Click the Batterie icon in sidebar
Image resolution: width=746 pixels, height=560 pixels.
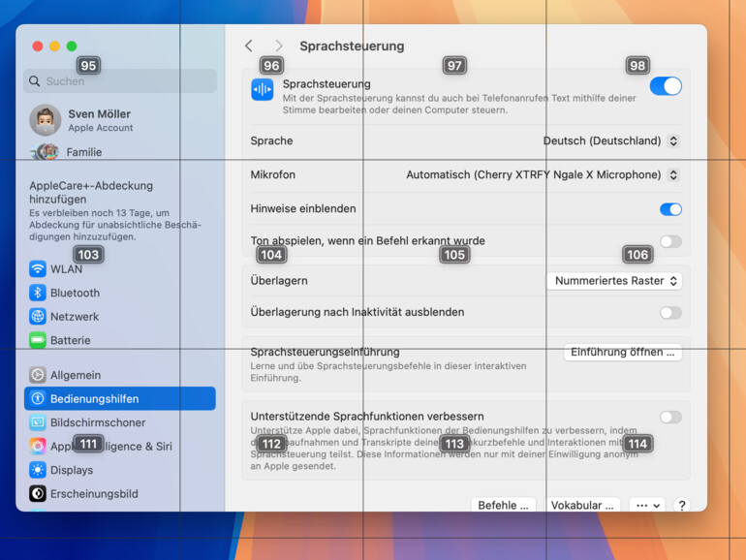(38, 340)
